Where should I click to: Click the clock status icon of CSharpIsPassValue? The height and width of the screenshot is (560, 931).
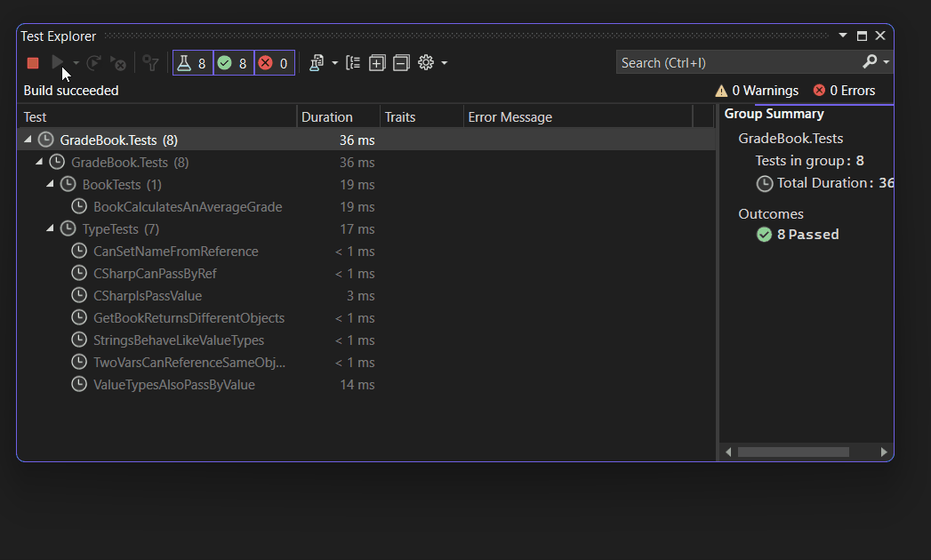79,295
